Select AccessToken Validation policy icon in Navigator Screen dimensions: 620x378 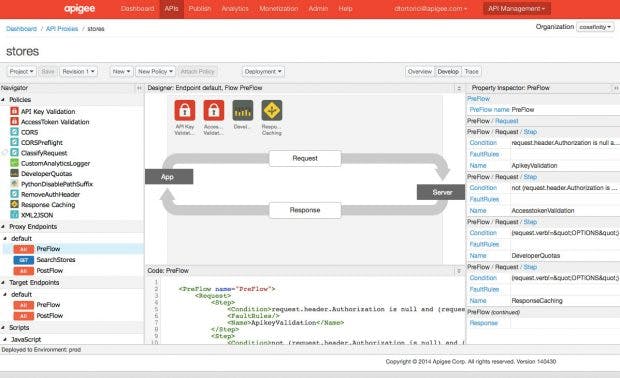pos(14,121)
